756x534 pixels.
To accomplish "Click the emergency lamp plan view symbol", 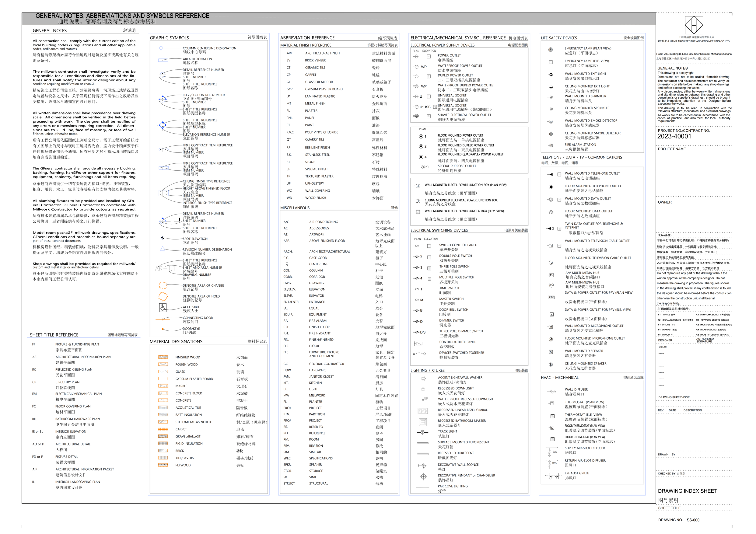I will point(550,50).
